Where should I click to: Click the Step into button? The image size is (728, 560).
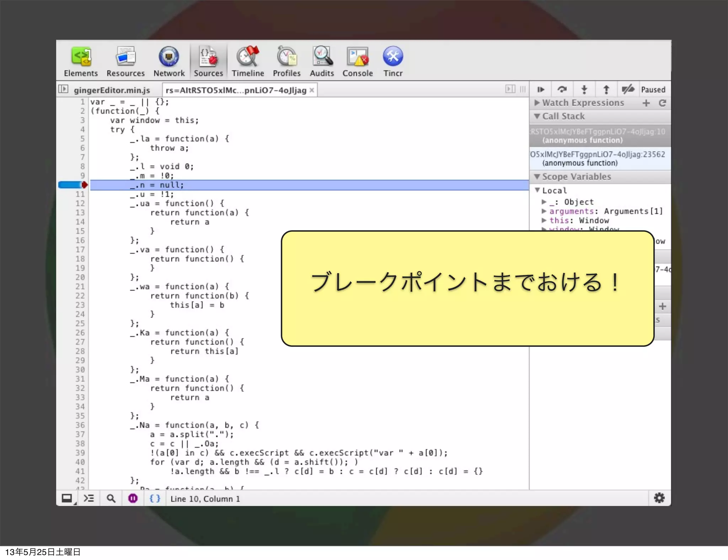(584, 90)
